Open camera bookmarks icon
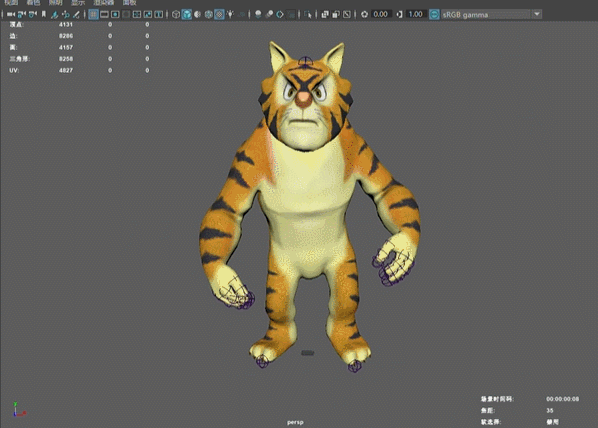The image size is (598, 428). pos(43,14)
